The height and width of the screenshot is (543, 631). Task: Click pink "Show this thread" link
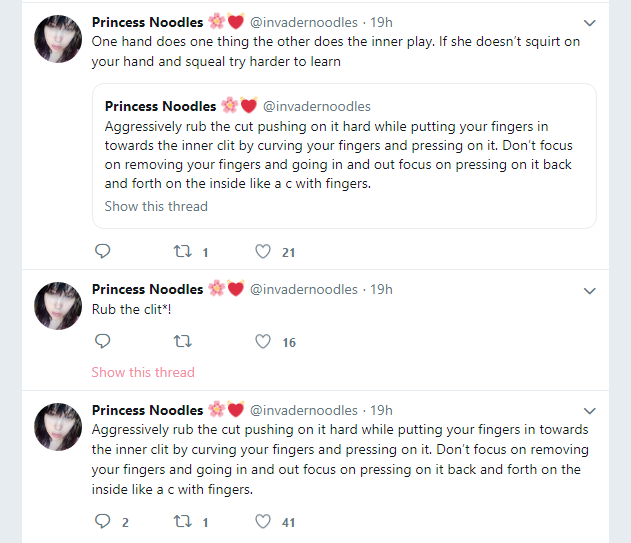[143, 372]
